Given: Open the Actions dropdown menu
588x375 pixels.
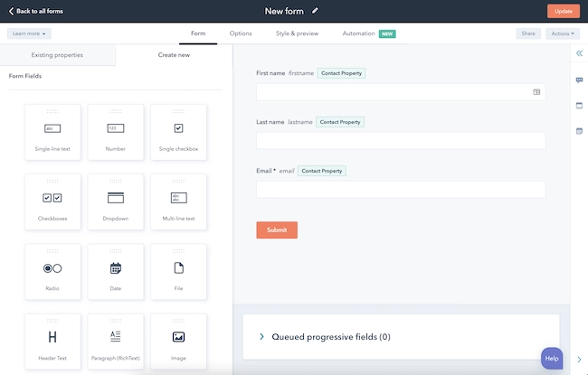Looking at the screenshot, I should point(562,33).
